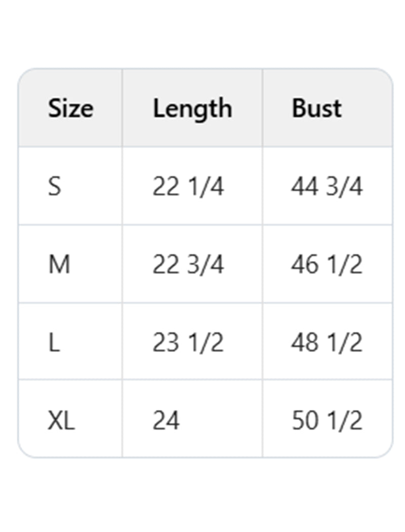Click the Length column header
This screenshot has width=405, height=532.
pos(192,108)
